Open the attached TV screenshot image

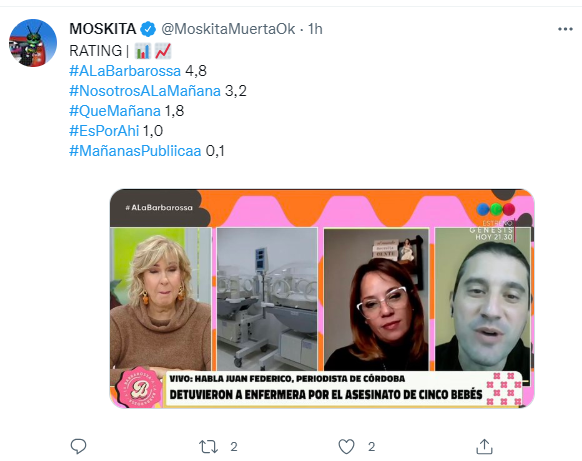click(322, 299)
